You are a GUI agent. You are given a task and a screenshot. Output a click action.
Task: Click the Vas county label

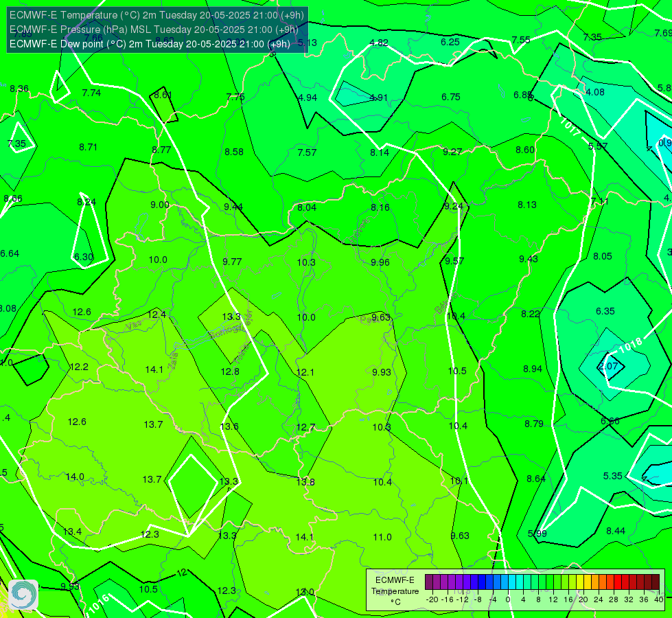[134, 326]
